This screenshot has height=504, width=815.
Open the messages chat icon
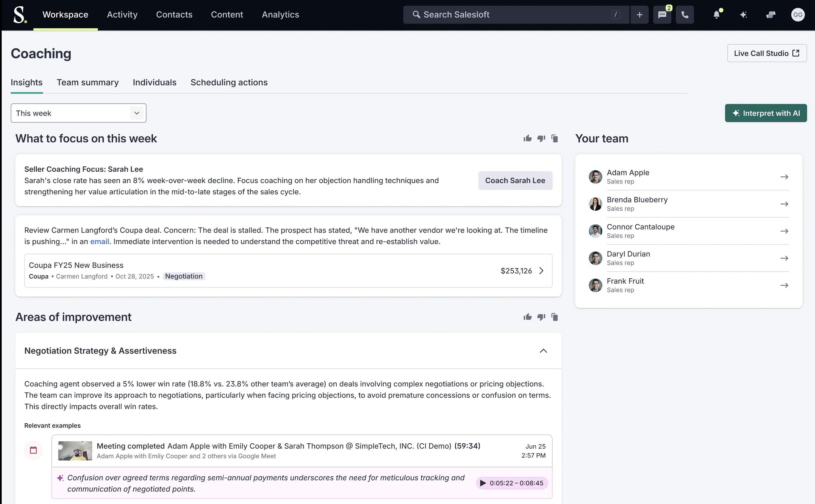click(662, 15)
